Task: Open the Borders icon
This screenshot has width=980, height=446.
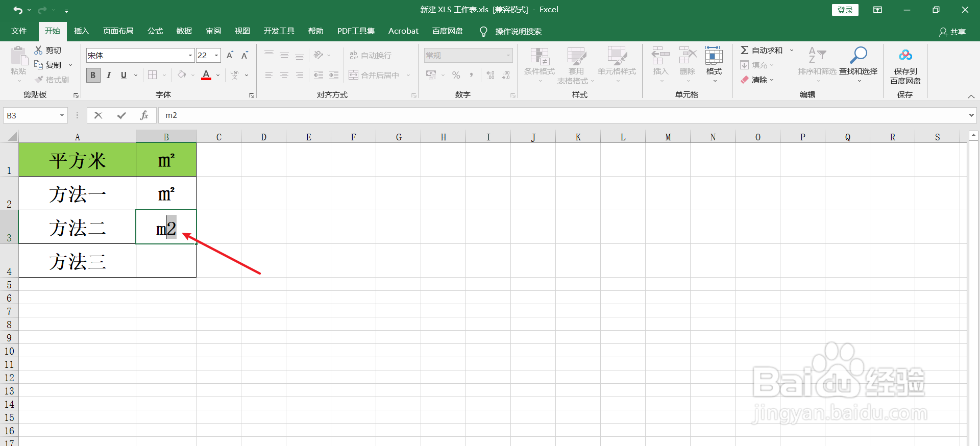Action: pos(152,75)
